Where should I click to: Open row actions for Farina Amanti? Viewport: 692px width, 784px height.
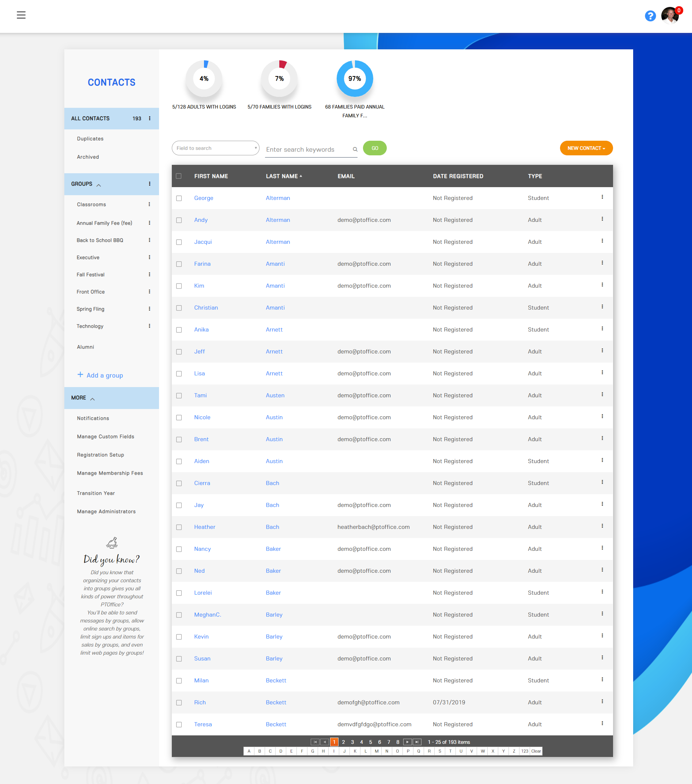602,263
